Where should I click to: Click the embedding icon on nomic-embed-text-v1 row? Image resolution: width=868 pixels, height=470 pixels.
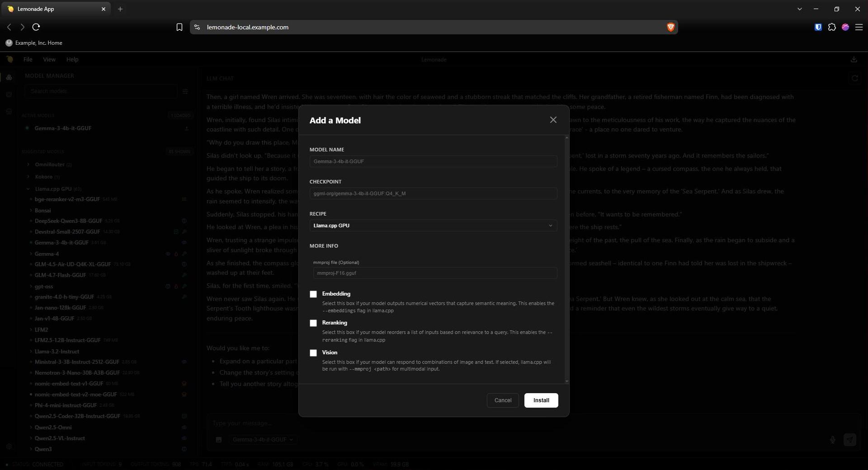[x=184, y=384]
